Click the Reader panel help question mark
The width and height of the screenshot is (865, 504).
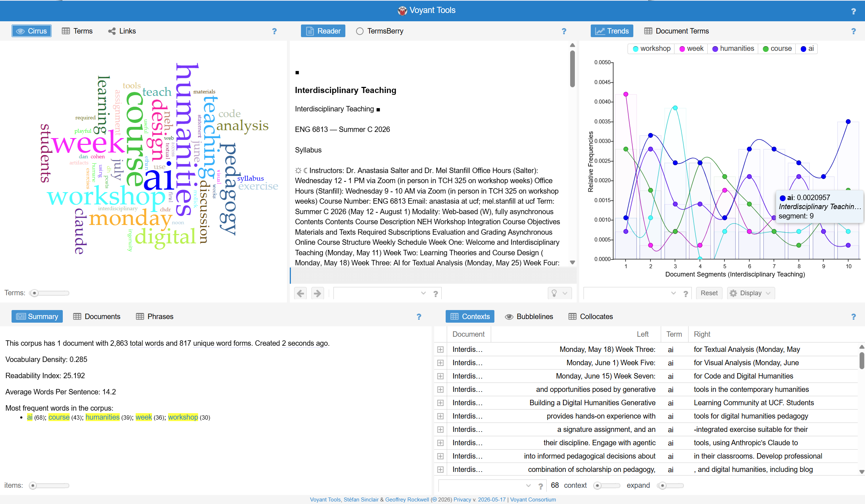[564, 31]
